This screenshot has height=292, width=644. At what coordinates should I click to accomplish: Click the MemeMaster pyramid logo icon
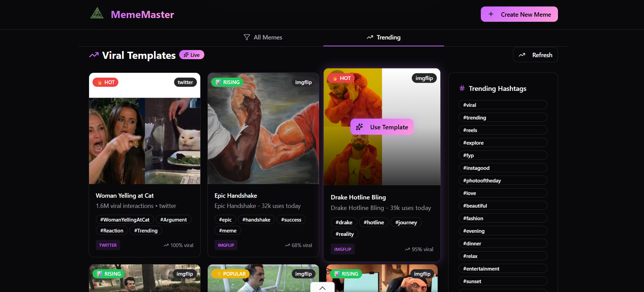pyautogui.click(x=97, y=14)
